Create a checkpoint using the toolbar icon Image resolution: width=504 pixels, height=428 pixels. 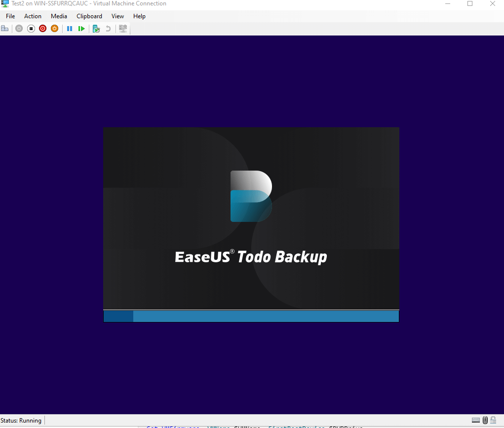pos(96,29)
